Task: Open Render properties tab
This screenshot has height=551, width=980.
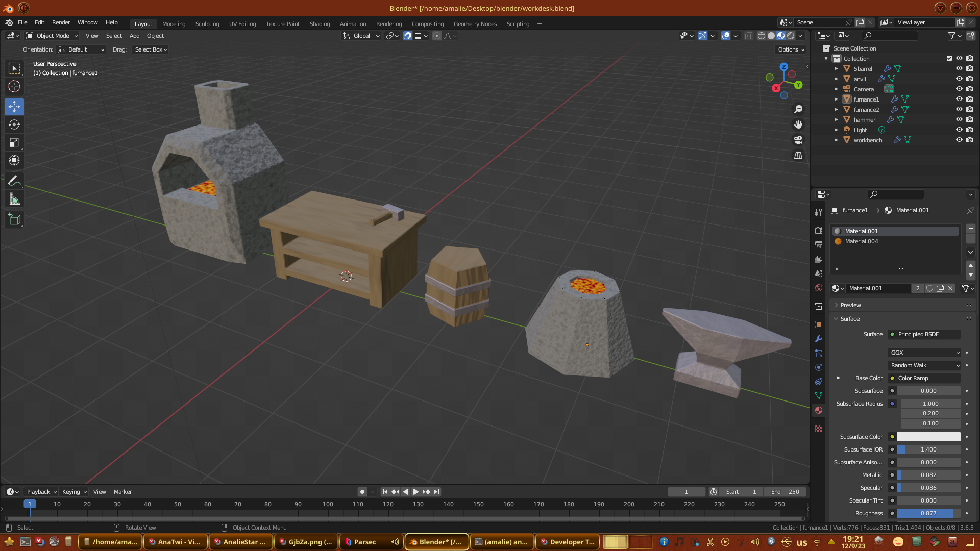Action: pyautogui.click(x=819, y=231)
